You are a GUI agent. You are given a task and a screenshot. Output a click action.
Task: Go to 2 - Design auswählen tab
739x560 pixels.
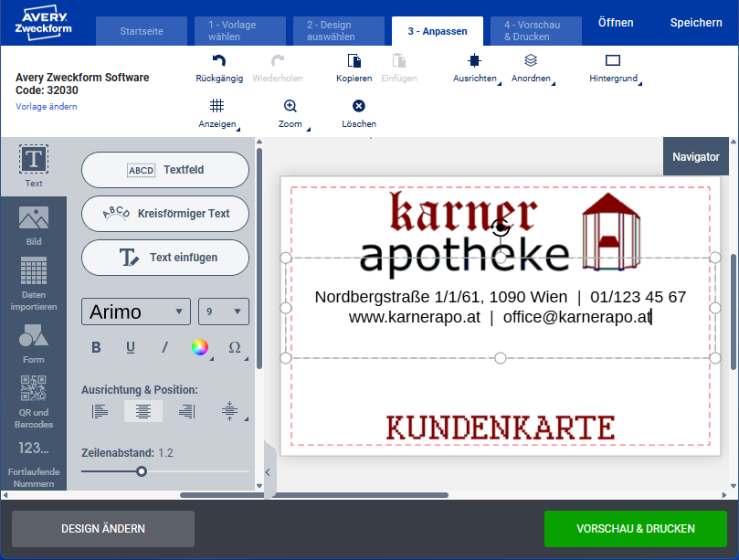pos(339,31)
